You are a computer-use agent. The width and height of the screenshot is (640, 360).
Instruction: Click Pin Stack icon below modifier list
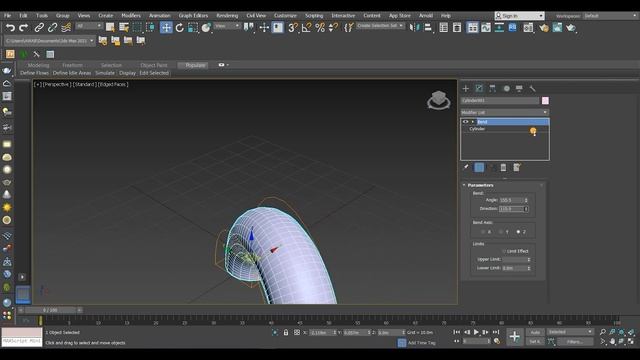click(466, 167)
